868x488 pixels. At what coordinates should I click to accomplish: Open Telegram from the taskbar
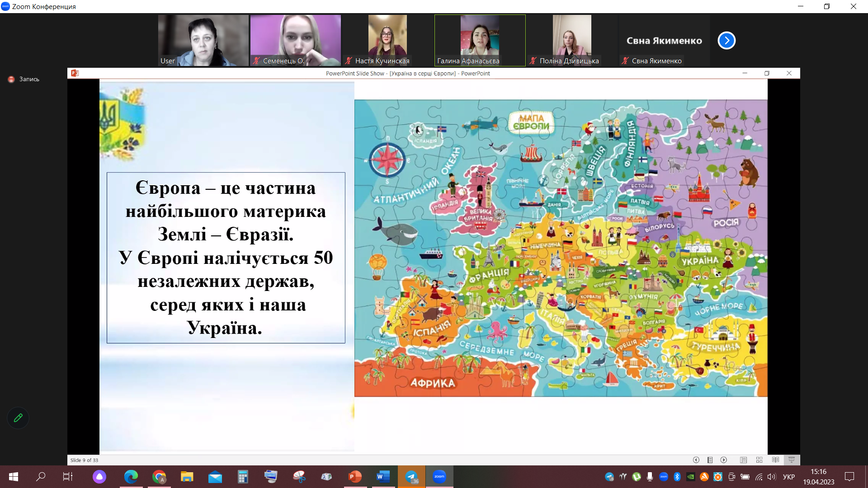[411, 477]
